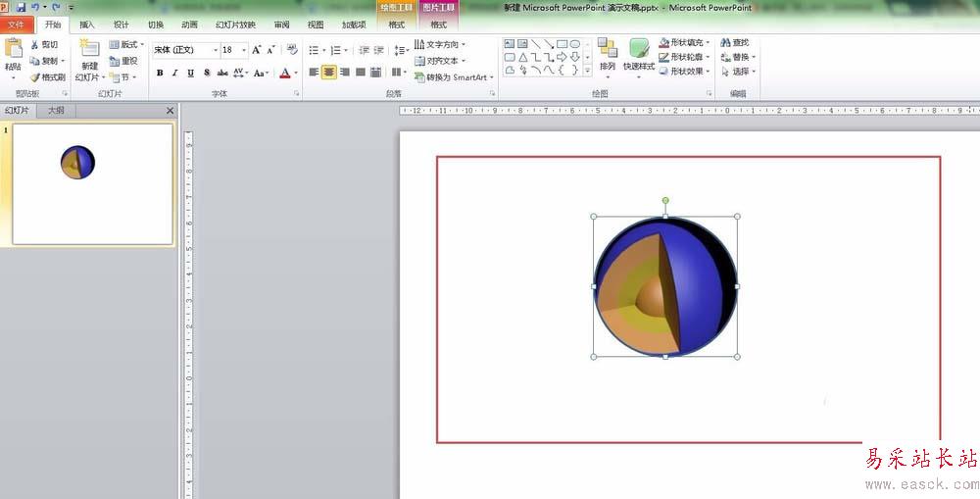Screen dimensions: 980x499
Task: Open the Replace (替换) dropdown
Action: (x=738, y=57)
